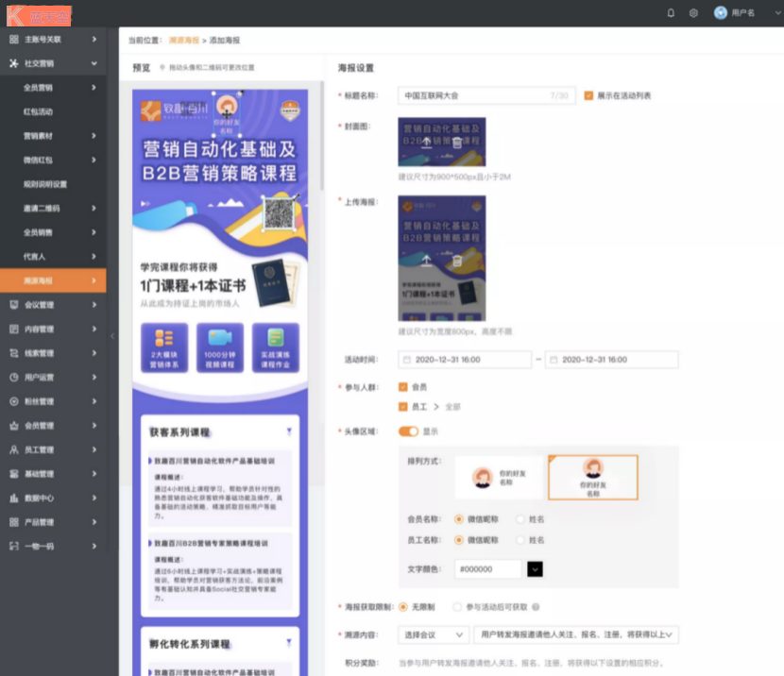Image resolution: width=784 pixels, height=676 pixels.
Task: Click the 社交营销 sidebar icon
Action: [14, 63]
